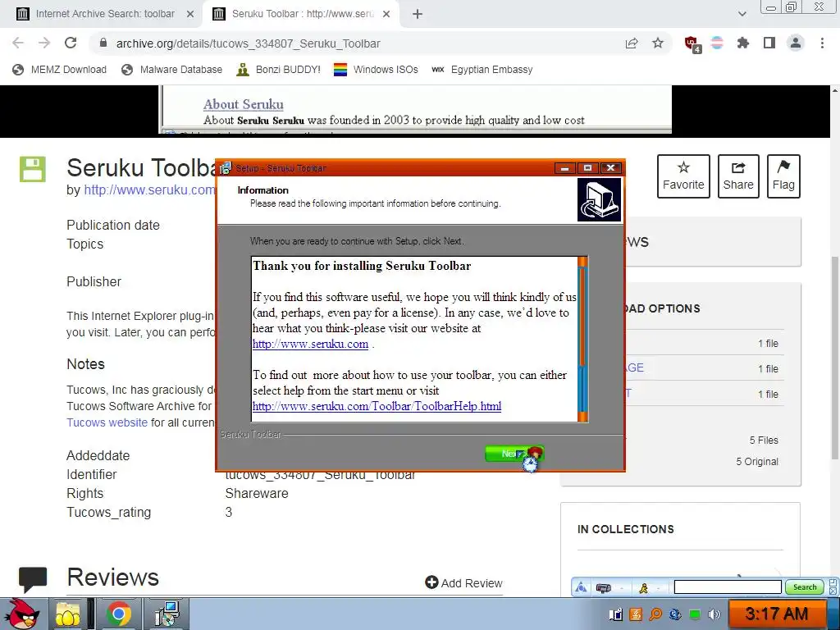
Task: Click the Chrome taskbar icon
Action: coord(118,614)
